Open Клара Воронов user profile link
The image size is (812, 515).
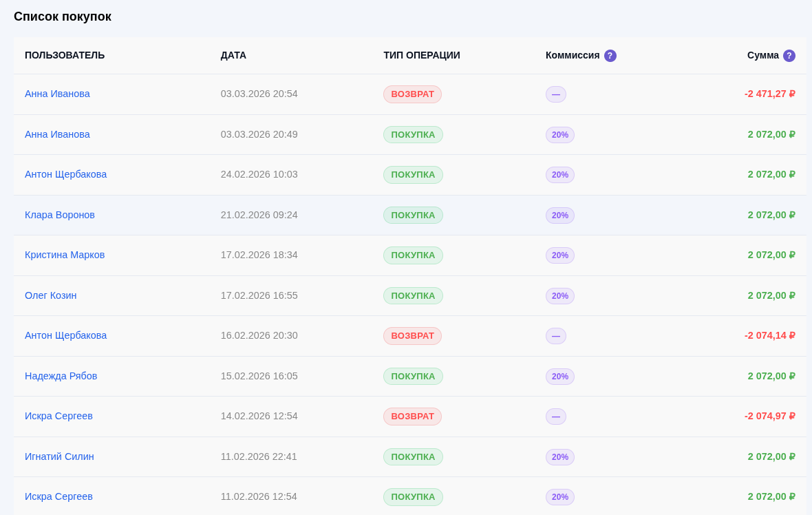pos(60,215)
